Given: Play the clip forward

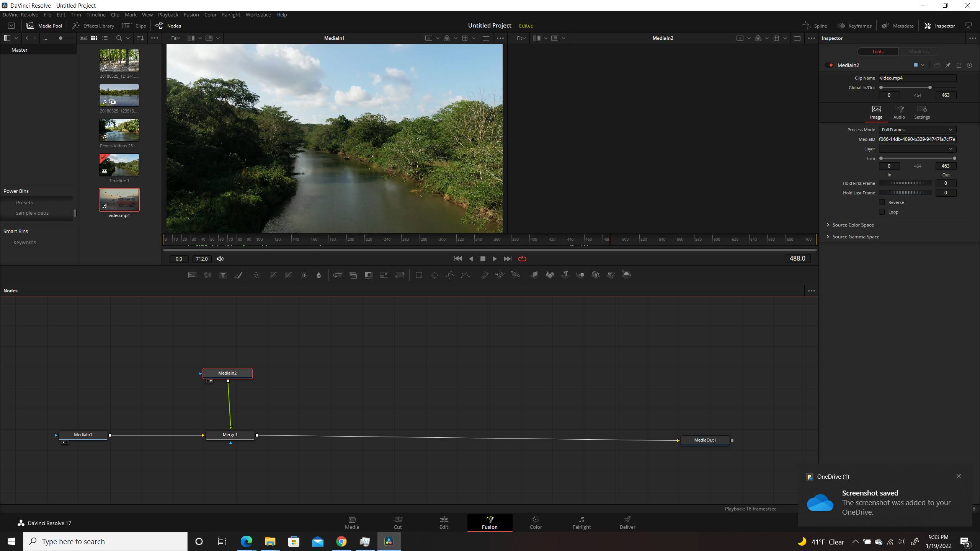Looking at the screenshot, I should [495, 259].
